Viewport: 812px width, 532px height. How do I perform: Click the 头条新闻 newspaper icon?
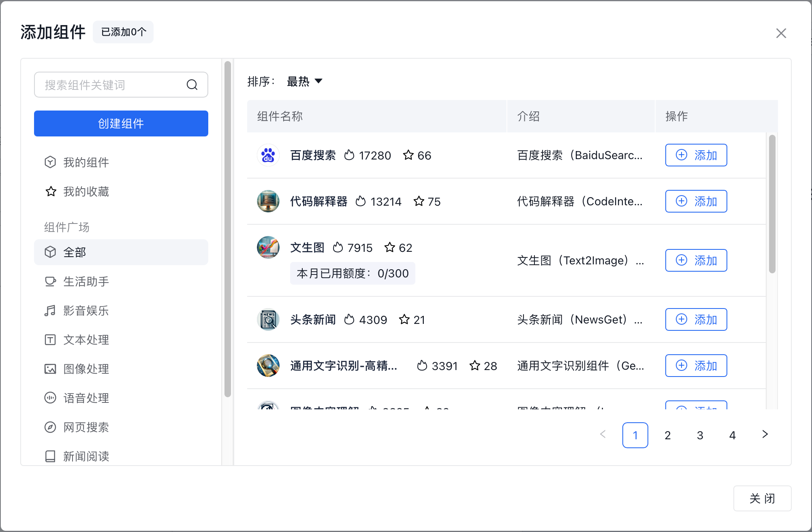point(268,319)
